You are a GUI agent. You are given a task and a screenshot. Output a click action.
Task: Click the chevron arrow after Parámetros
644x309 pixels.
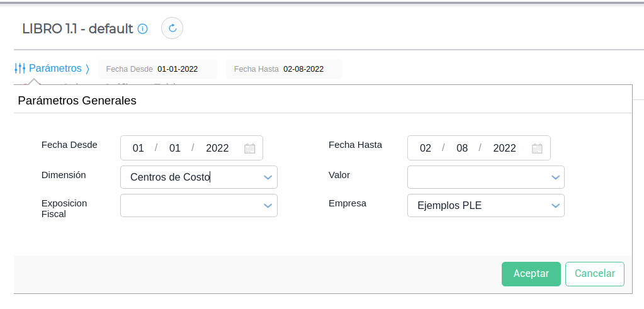pos(88,69)
